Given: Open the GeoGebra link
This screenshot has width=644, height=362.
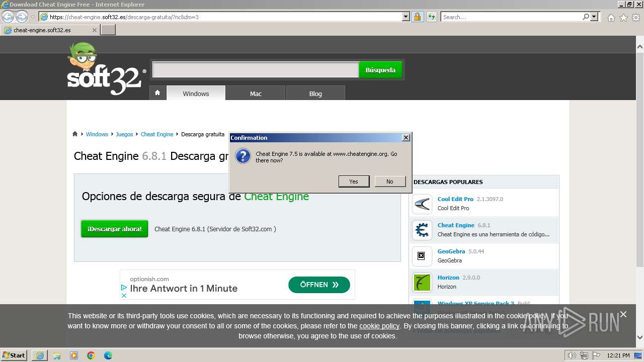Looking at the screenshot, I should click(x=451, y=251).
